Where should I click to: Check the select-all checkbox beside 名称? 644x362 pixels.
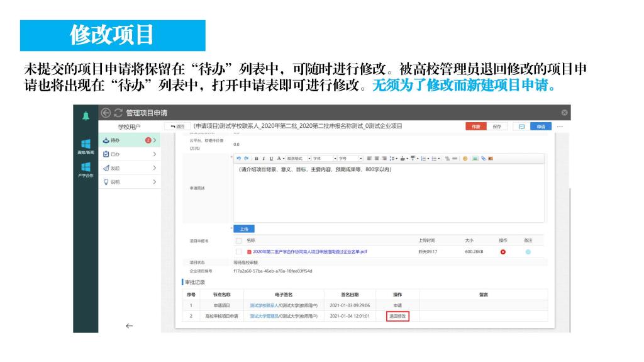[238, 240]
